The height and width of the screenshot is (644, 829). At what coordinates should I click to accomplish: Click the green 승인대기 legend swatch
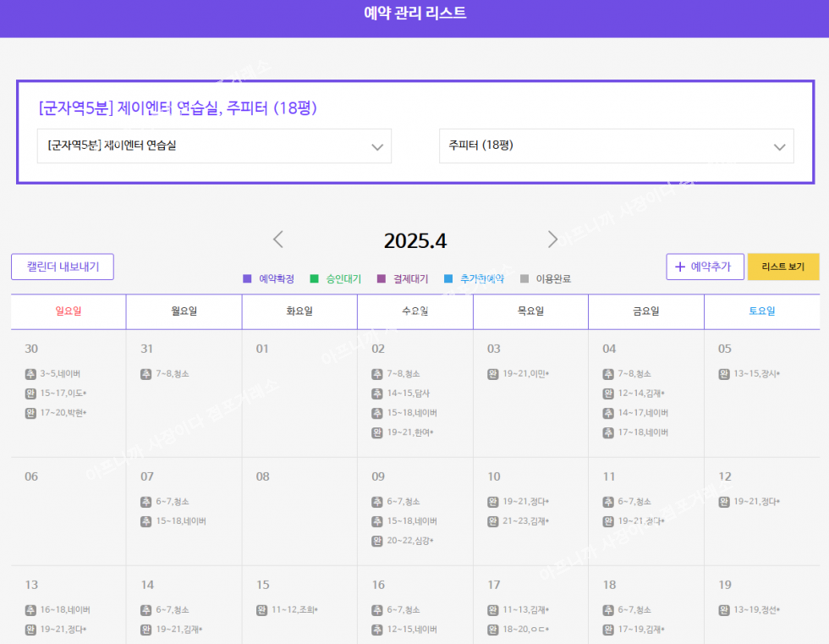(315, 278)
